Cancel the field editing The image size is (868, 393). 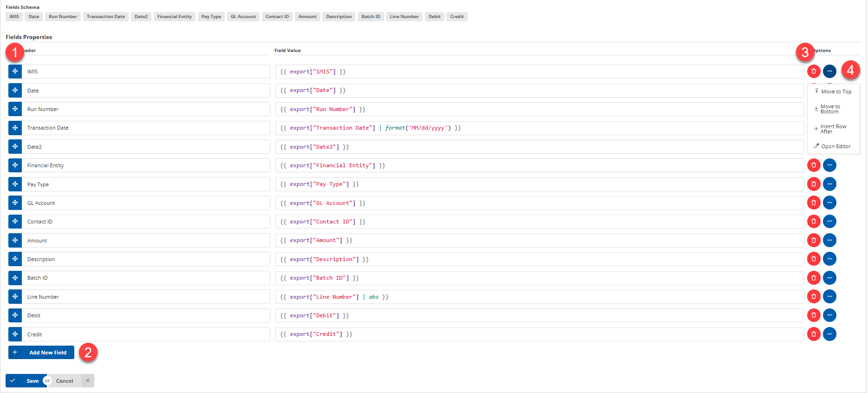(x=65, y=381)
